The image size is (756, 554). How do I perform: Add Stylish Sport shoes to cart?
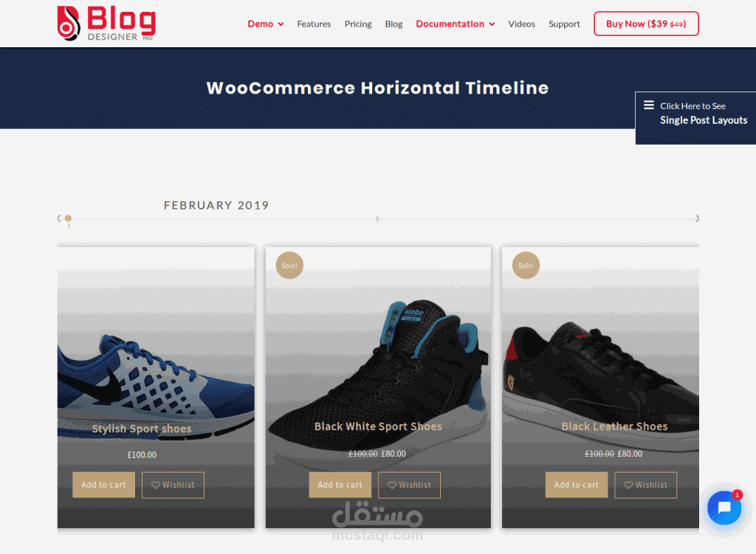[103, 485]
